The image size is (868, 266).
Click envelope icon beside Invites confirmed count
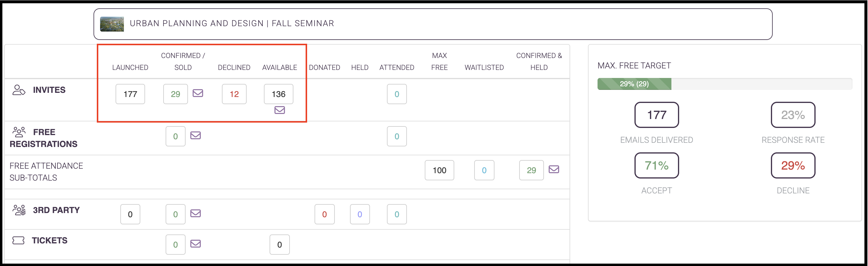pos(198,93)
